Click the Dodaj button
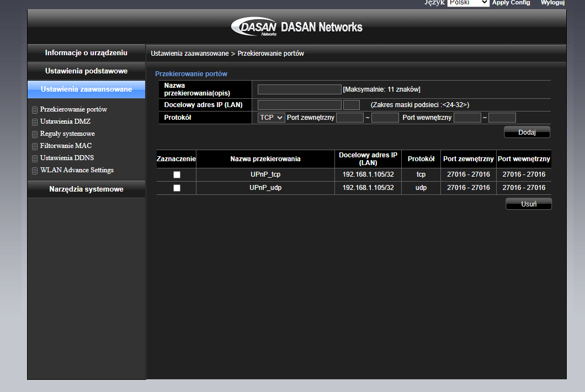585x392 pixels. point(527,132)
